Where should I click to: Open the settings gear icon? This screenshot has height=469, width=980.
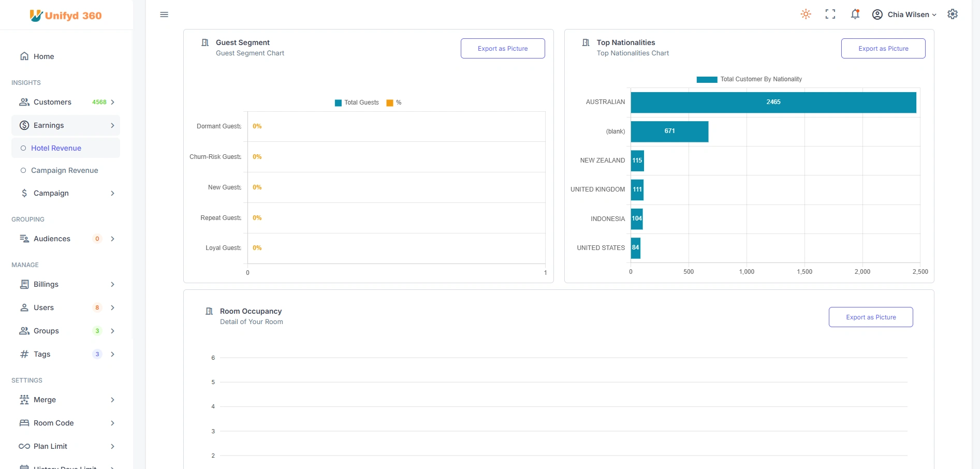tap(953, 14)
